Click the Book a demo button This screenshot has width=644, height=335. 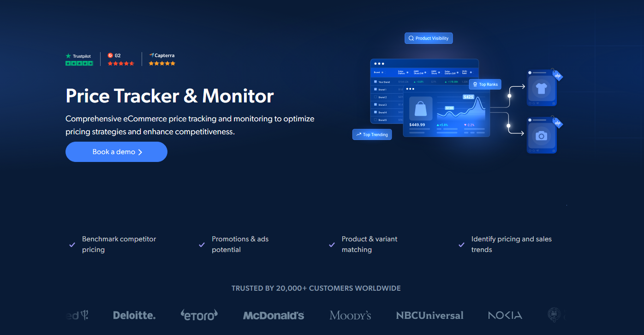[116, 152]
